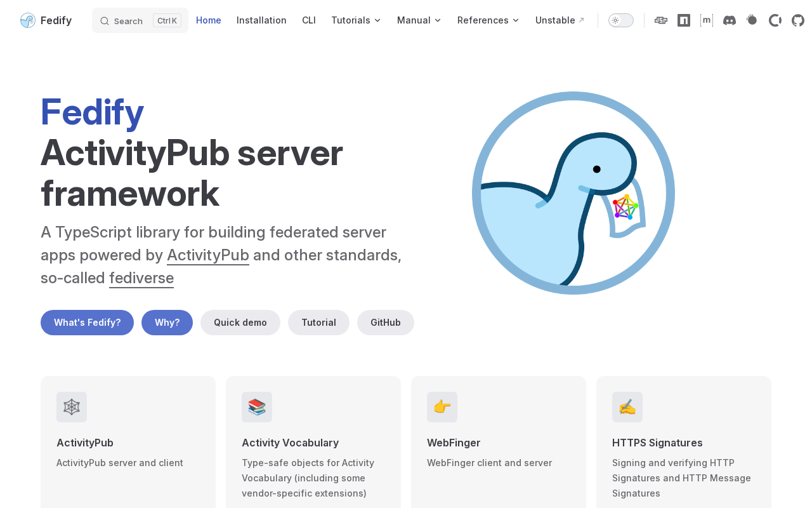Screen dimensions: 812x508
Task: Click the "Signing and verifying HTTP Signatures" description
Action: pos(682,478)
